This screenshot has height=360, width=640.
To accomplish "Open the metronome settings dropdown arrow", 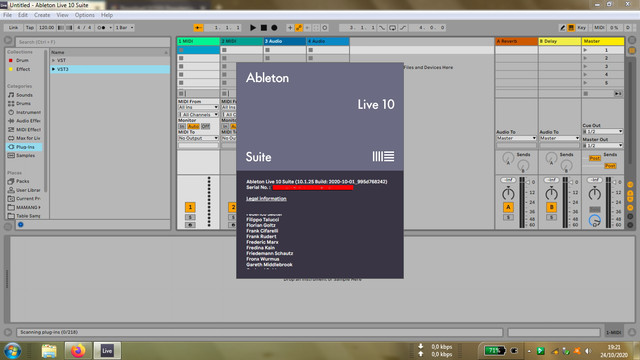I will (x=110, y=28).
